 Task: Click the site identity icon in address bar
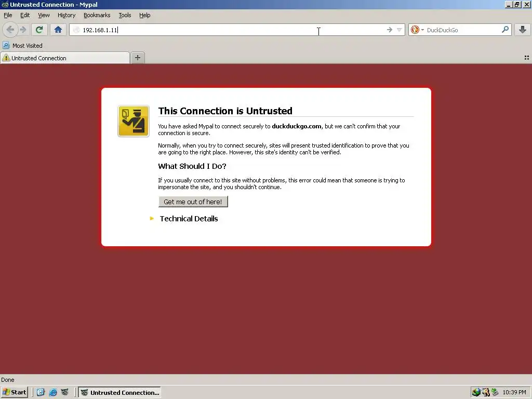click(x=77, y=30)
